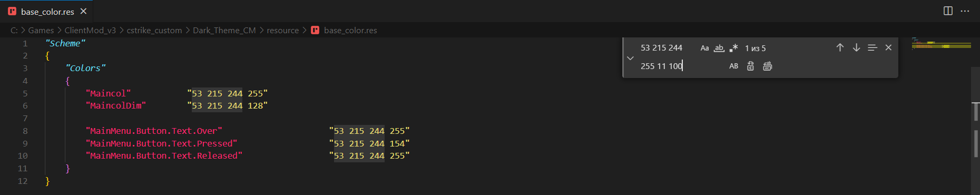Image resolution: width=980 pixels, height=195 pixels.
Task: Toggle Match Whole Word option
Action: (x=719, y=48)
